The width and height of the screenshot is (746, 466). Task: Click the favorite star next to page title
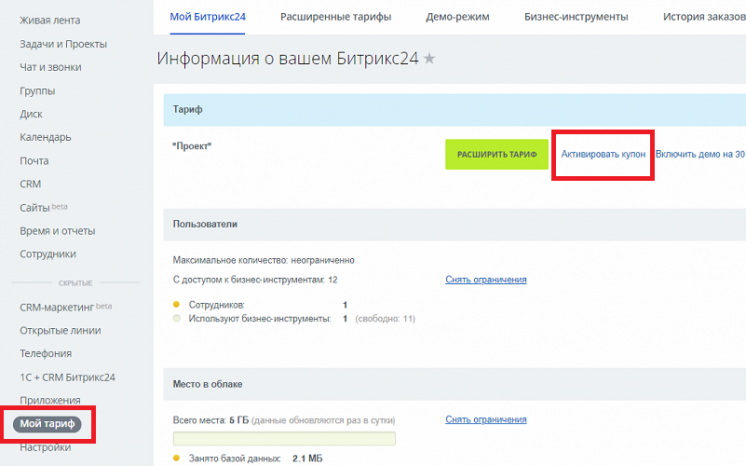coord(429,58)
